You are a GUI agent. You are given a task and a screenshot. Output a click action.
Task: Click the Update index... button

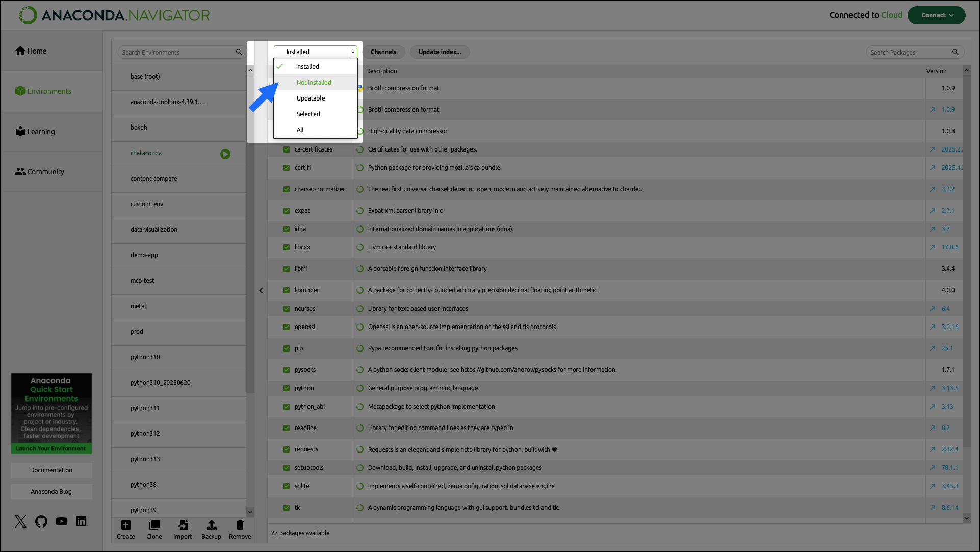point(440,52)
